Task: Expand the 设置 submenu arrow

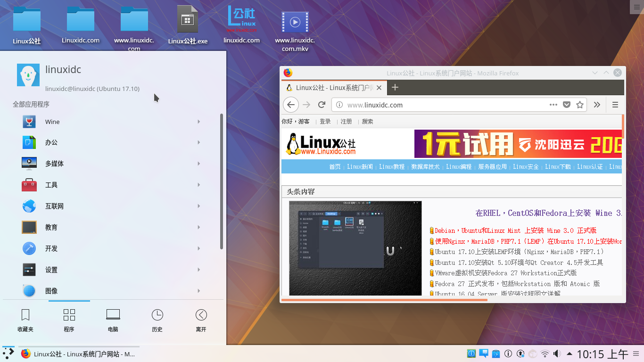Action: [198, 270]
